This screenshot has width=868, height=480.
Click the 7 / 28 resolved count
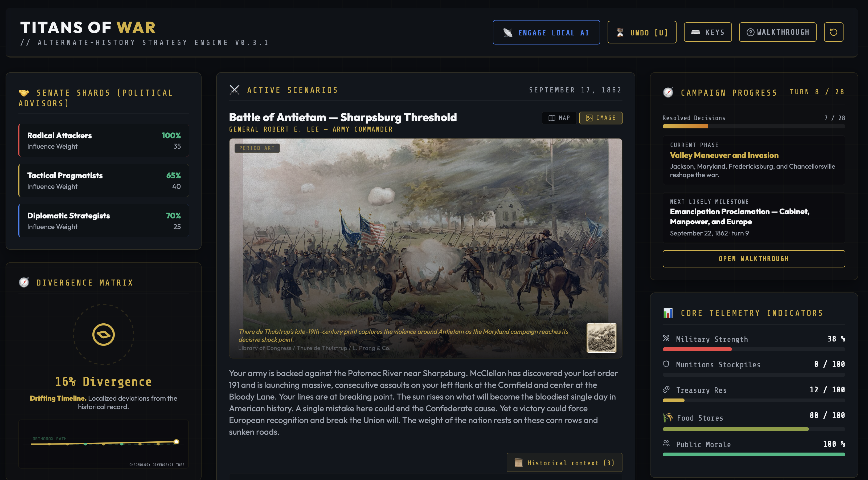(835, 118)
